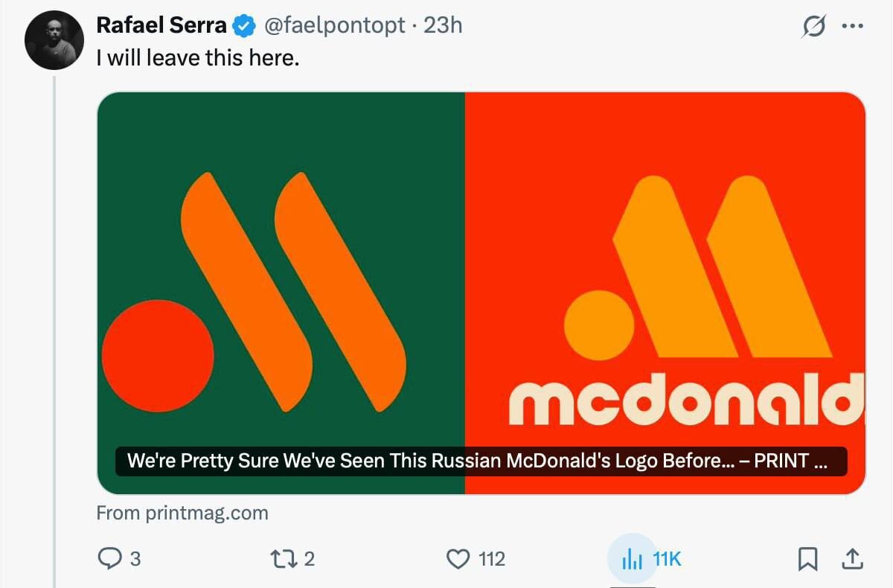Open the post's 23h timestamp
The height and width of the screenshot is (588, 893).
[443, 25]
